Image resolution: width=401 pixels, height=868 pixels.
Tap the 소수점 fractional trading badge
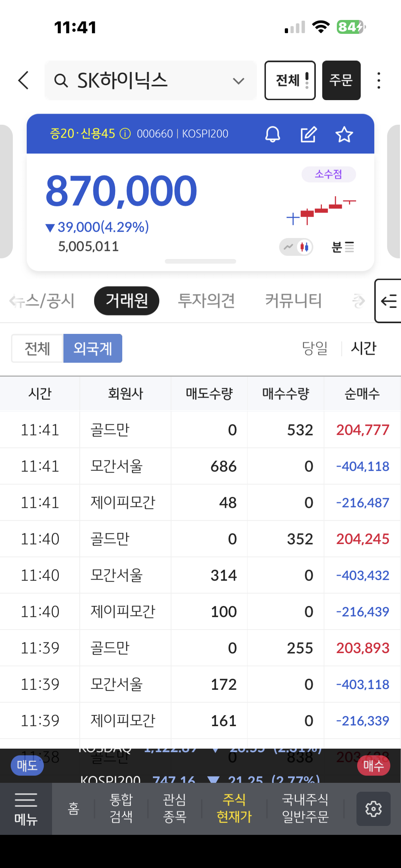pyautogui.click(x=328, y=174)
